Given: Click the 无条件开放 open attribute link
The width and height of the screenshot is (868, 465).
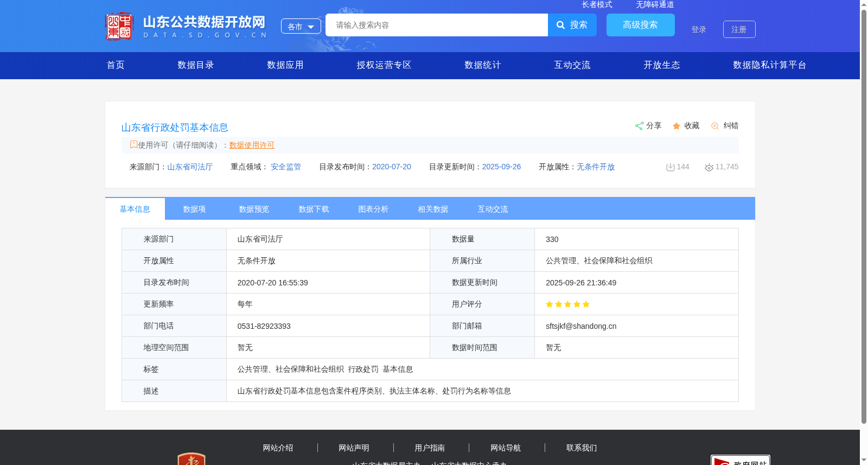Looking at the screenshot, I should point(596,167).
